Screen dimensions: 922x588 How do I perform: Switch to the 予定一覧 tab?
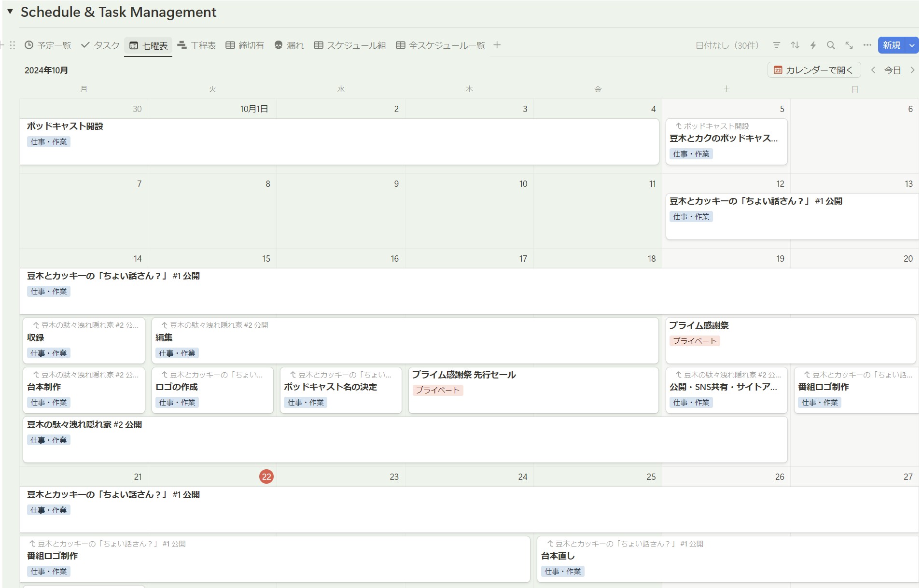(x=48, y=45)
